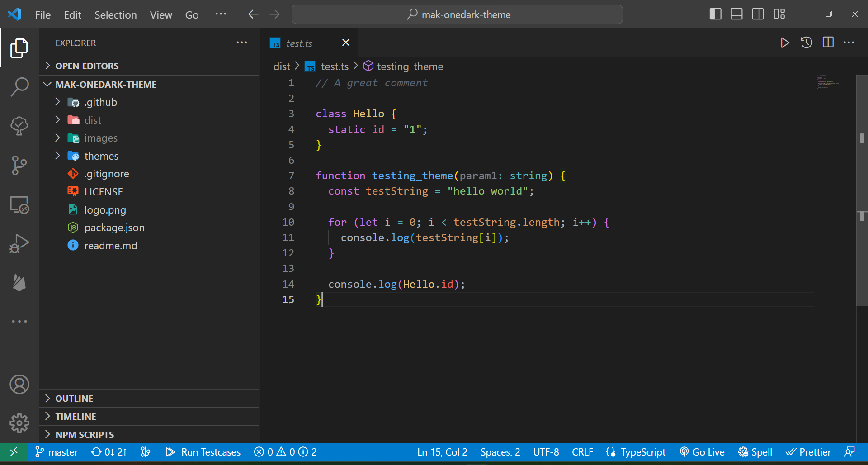The height and width of the screenshot is (465, 868).
Task: Open the Selection menu
Action: (x=115, y=15)
